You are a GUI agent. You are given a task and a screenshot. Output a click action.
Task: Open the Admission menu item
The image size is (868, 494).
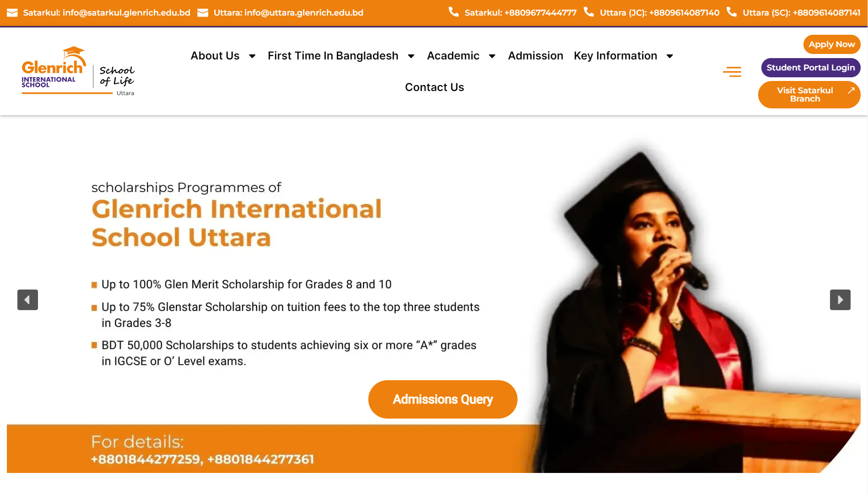coord(536,56)
